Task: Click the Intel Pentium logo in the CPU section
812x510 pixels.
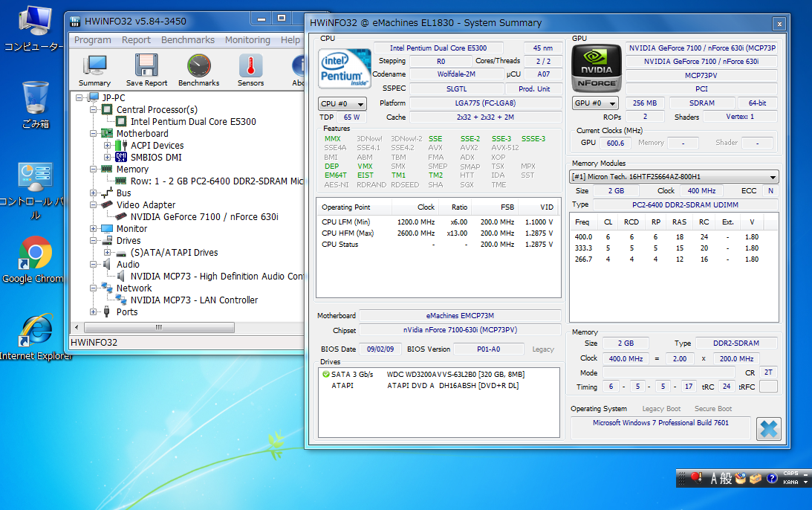Action: (x=344, y=67)
